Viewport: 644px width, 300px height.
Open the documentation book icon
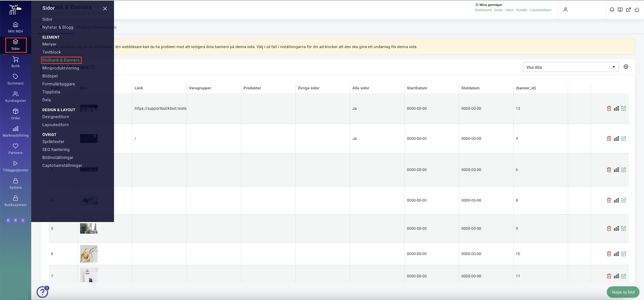620,10
